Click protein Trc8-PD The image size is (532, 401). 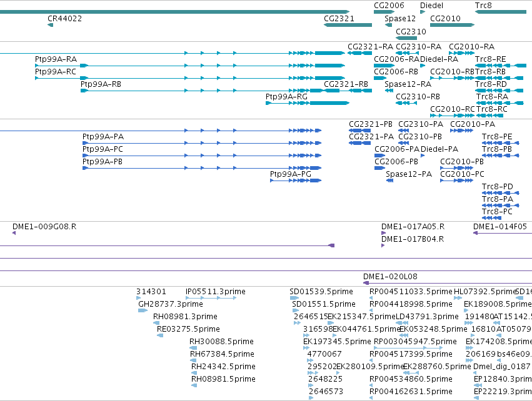coord(498,187)
